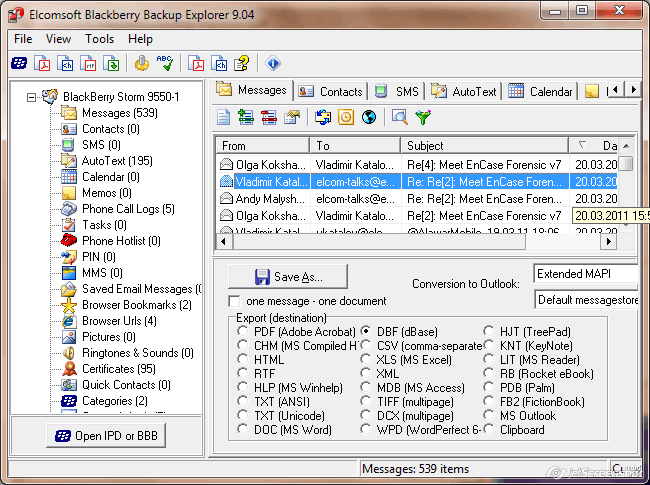Click the green funnel filter icon
Viewport: 650px width, 485px height.
[x=423, y=117]
